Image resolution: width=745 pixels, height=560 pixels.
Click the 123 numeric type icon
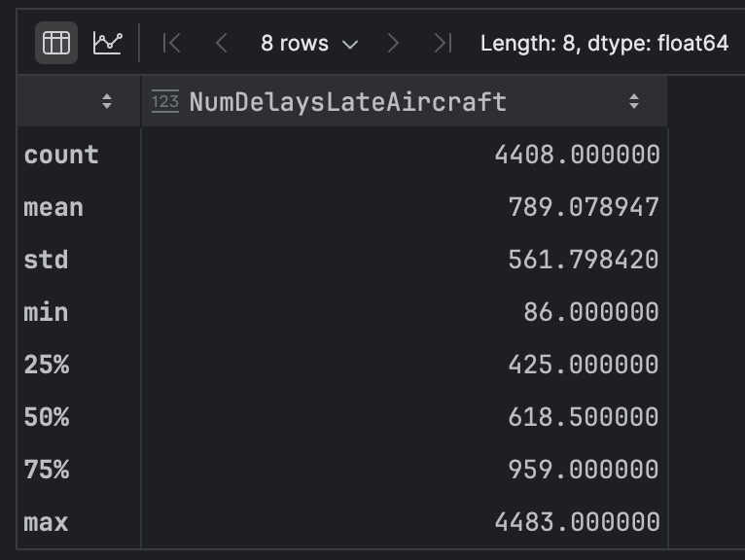pos(165,101)
